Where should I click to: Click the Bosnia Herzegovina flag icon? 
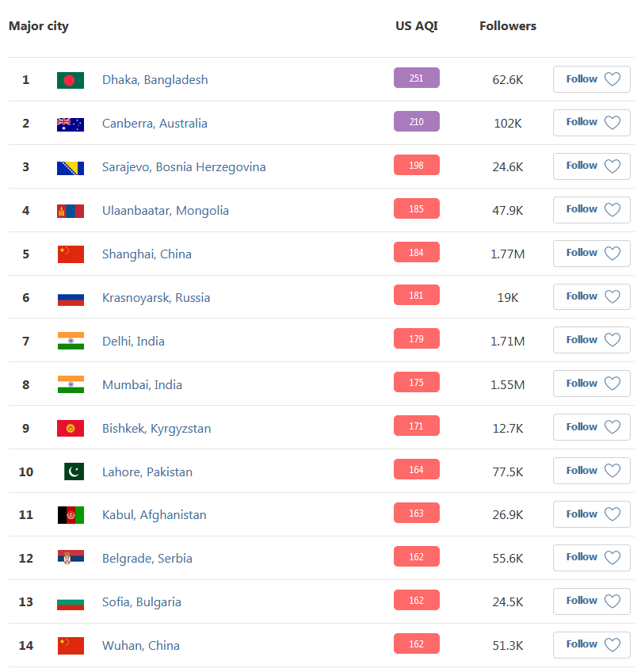71,167
